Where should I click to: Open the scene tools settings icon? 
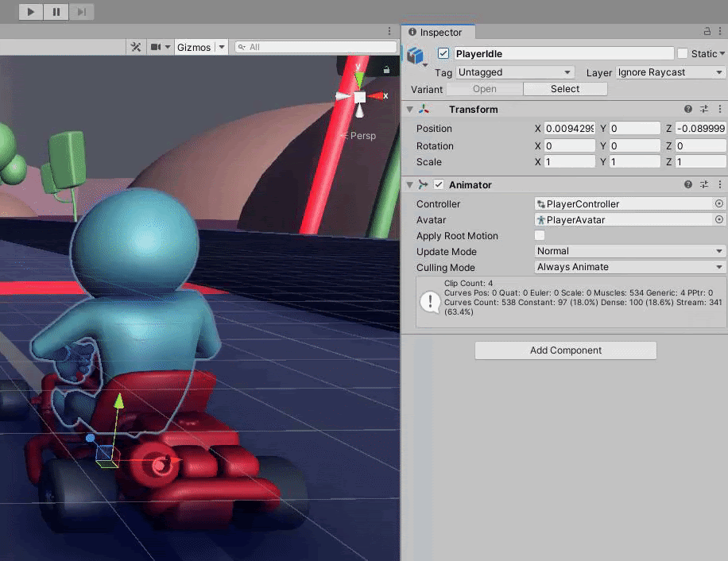[x=136, y=47]
